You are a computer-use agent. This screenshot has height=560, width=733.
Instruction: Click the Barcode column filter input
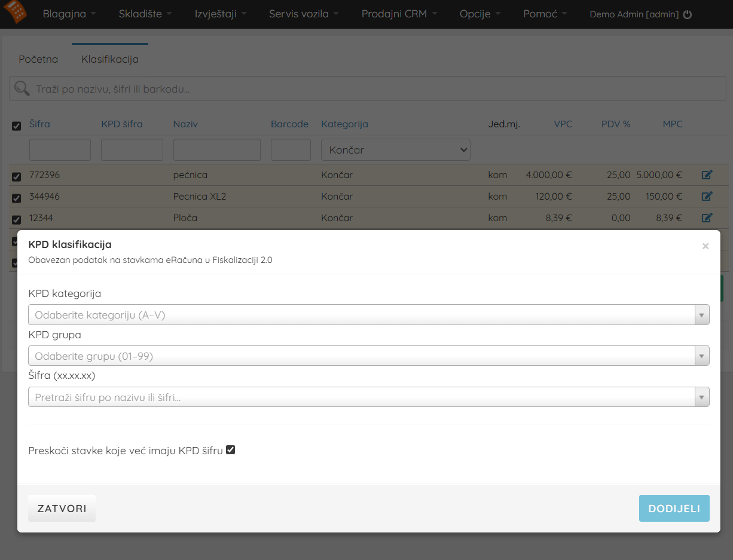coord(291,150)
